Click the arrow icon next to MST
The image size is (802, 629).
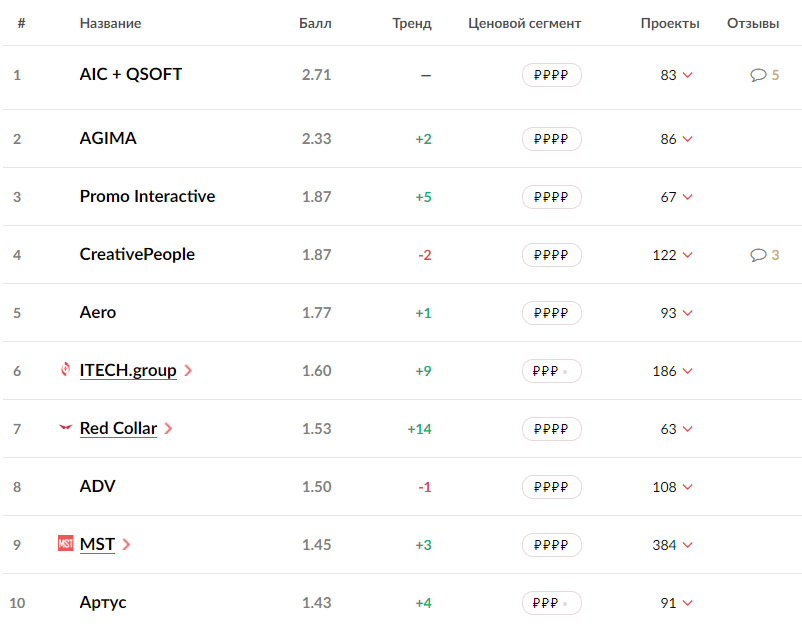pyautogui.click(x=126, y=545)
